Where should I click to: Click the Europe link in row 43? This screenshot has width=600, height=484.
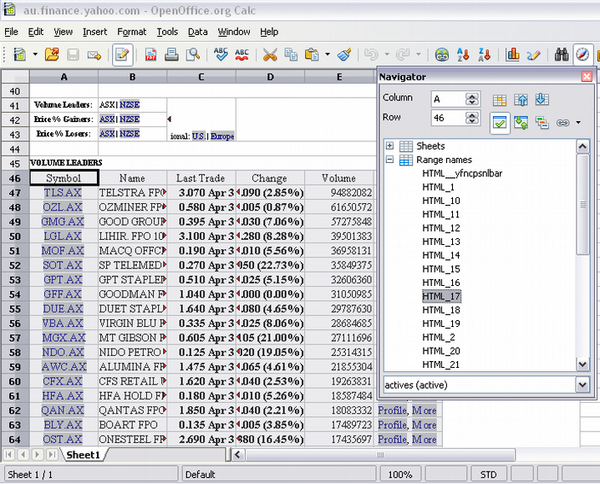(222, 136)
